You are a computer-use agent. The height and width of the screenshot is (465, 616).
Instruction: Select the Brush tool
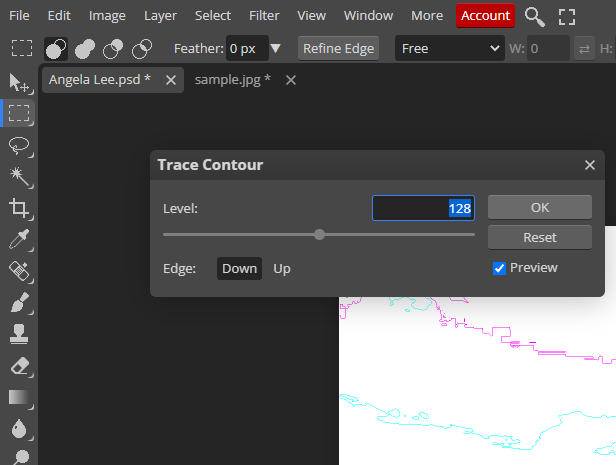pyautogui.click(x=18, y=302)
